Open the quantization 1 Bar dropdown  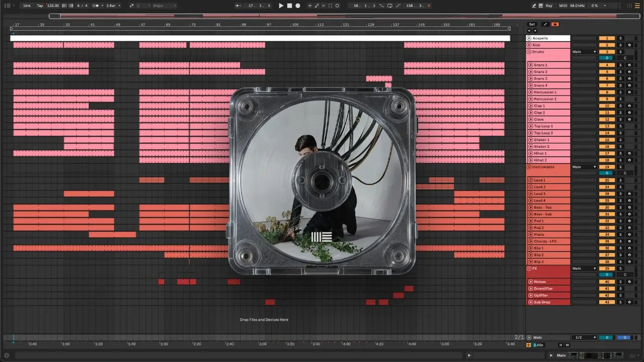113,6
